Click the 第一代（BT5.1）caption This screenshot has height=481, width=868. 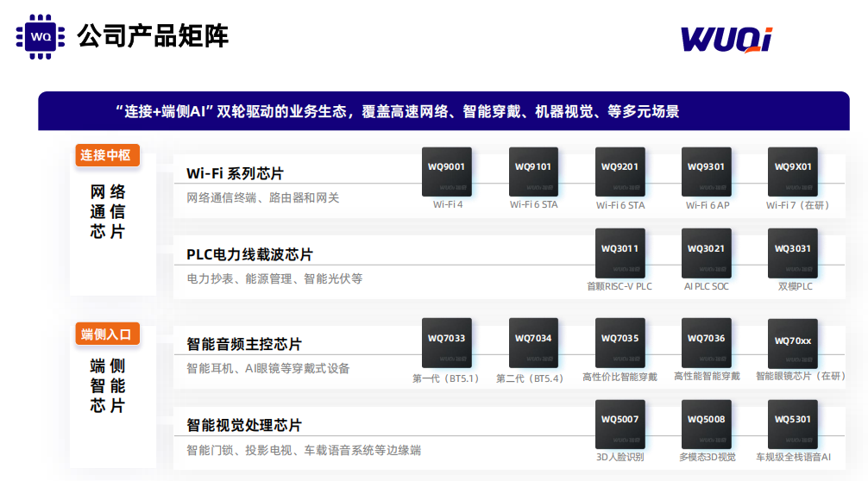click(x=445, y=378)
